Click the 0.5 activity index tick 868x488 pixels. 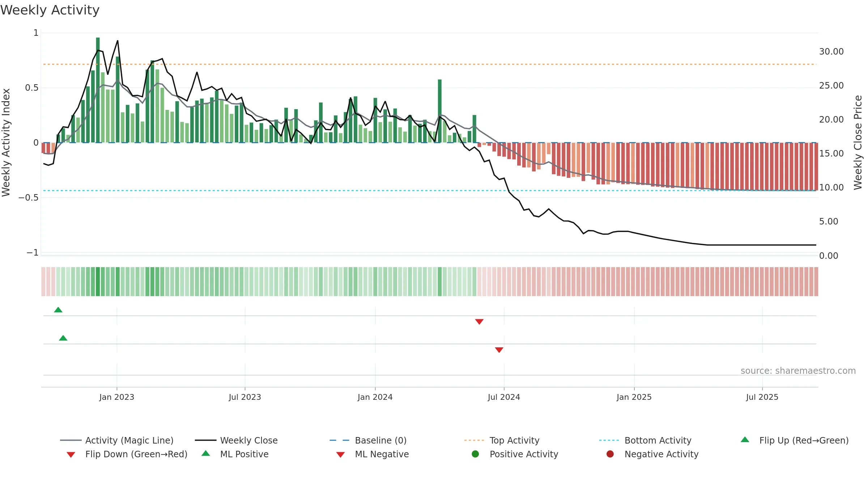tap(31, 88)
